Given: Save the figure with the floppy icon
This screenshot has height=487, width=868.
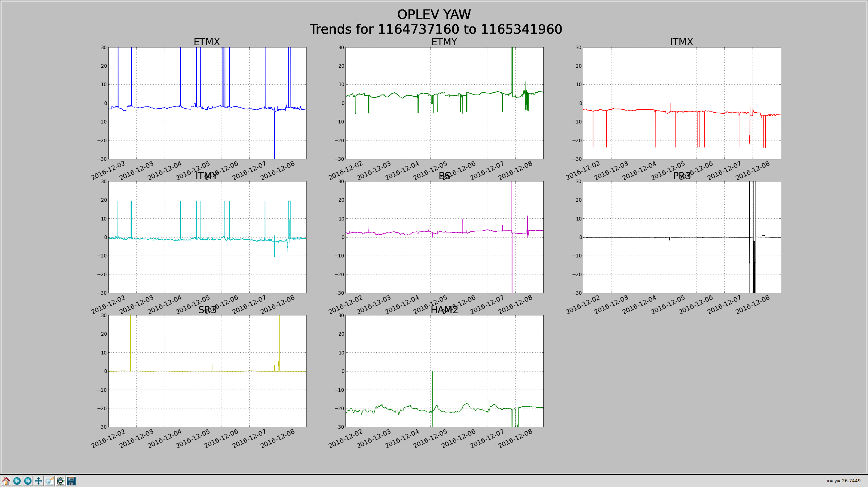Looking at the screenshot, I should coord(71,481).
